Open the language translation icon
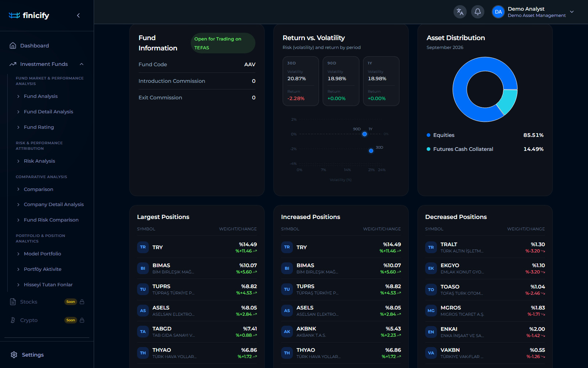 pyautogui.click(x=460, y=12)
